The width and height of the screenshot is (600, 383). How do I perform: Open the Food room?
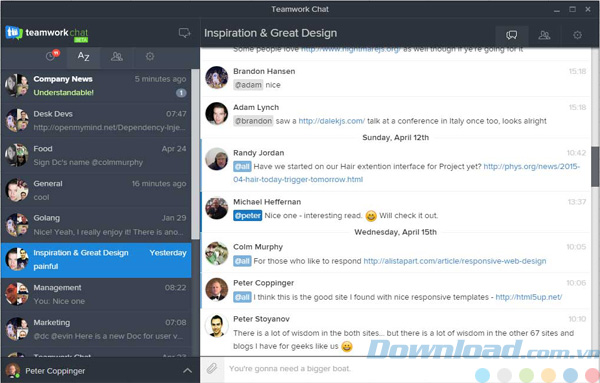(x=96, y=155)
